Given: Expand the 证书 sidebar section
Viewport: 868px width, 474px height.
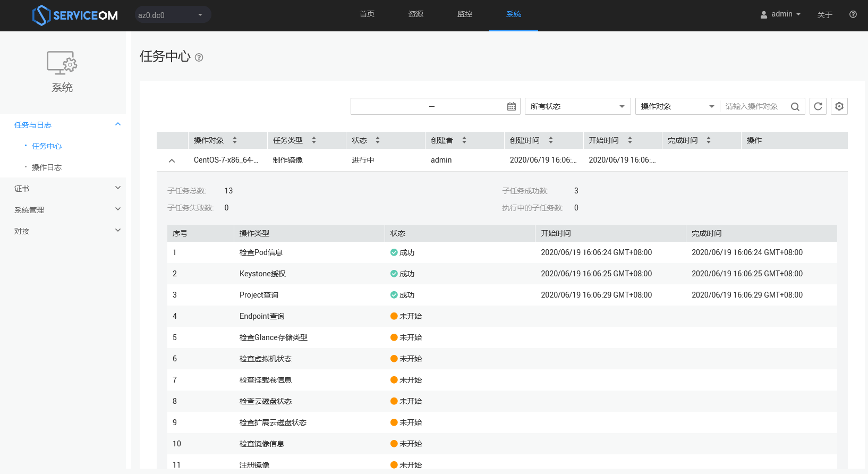Looking at the screenshot, I should (x=118, y=188).
